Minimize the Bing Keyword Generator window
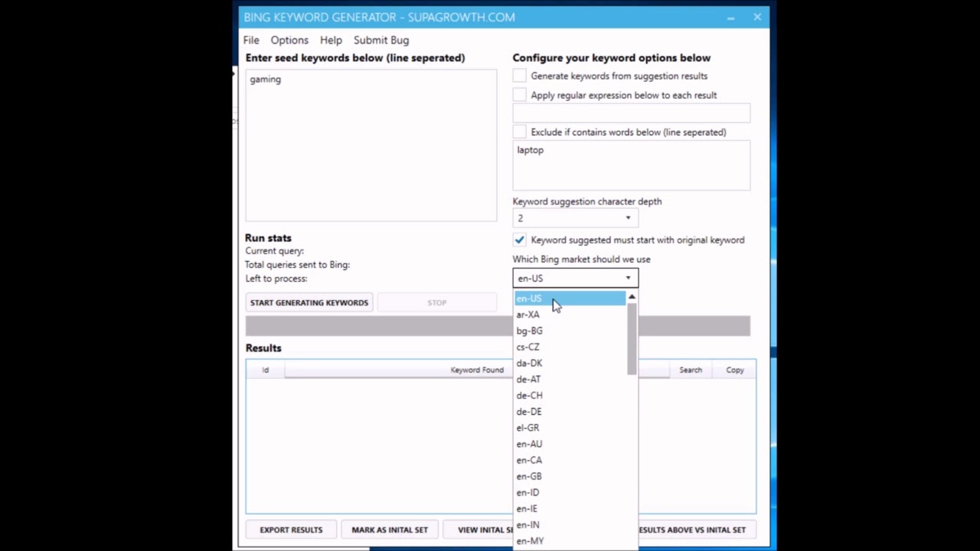This screenshot has width=980, height=551. (x=731, y=17)
